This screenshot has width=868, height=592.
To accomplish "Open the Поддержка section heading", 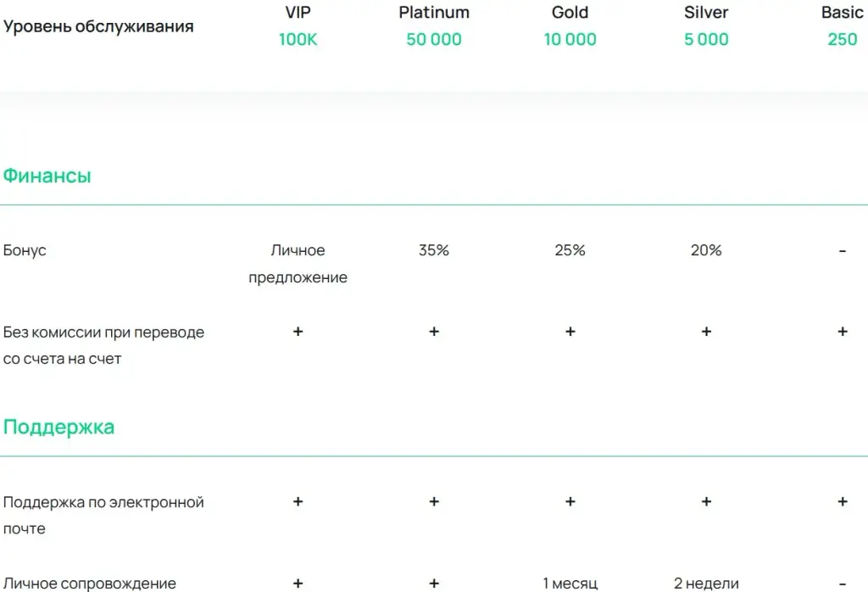I will pos(58,427).
